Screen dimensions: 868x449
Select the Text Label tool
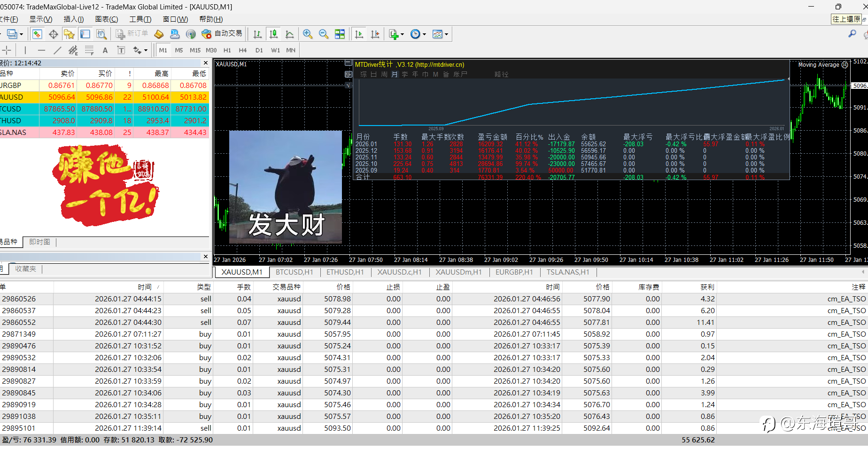pyautogui.click(x=121, y=50)
